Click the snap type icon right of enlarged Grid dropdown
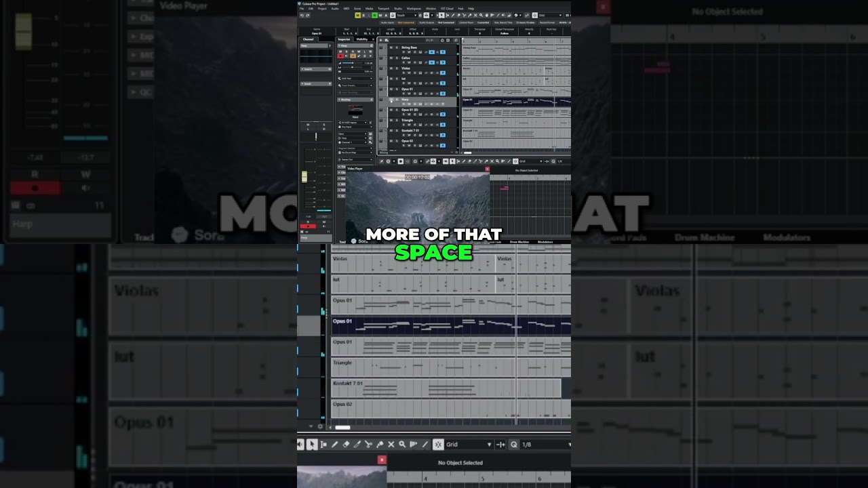868x488 pixels. click(500, 445)
